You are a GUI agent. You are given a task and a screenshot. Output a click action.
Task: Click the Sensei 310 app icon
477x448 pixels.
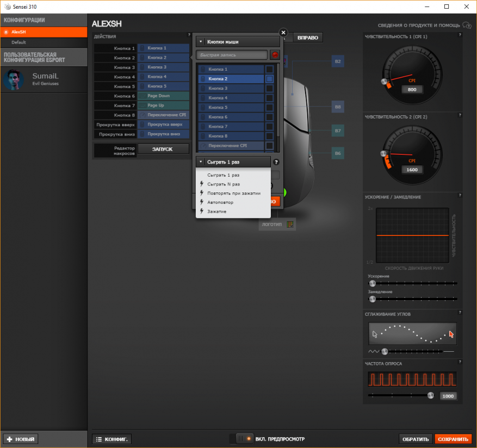point(7,7)
